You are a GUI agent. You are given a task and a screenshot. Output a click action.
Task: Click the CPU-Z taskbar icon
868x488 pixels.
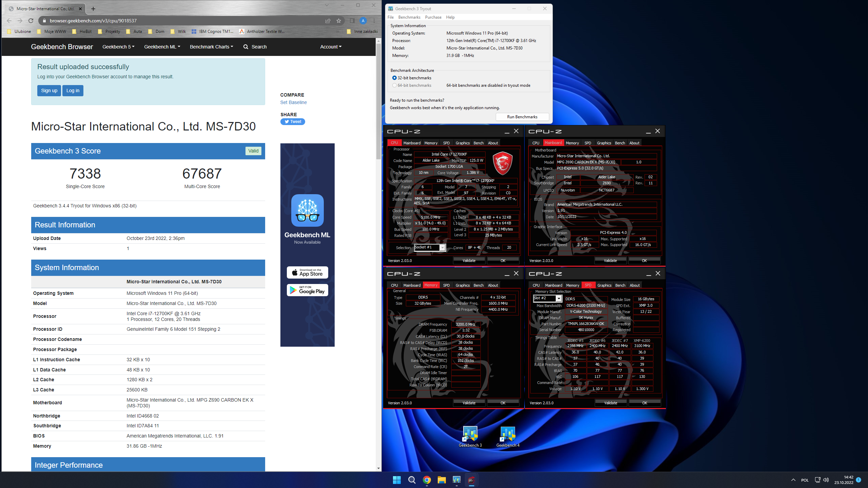[471, 480]
